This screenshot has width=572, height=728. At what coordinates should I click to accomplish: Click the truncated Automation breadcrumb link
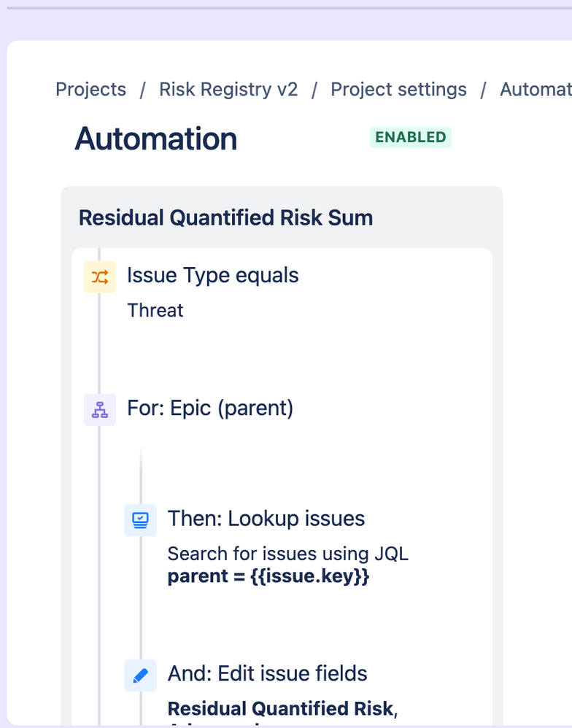535,90
